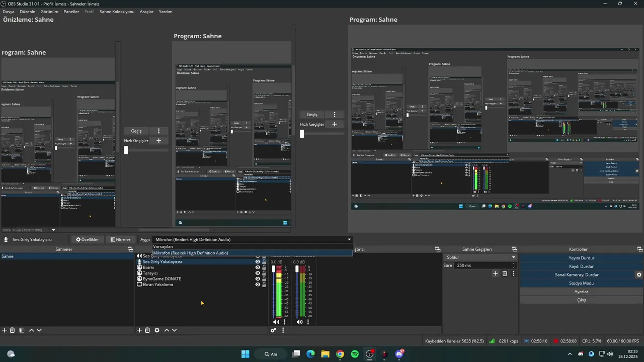Remove selected scene with Sahneler trash icon
Image resolution: width=644 pixels, height=362 pixels.
click(13, 330)
